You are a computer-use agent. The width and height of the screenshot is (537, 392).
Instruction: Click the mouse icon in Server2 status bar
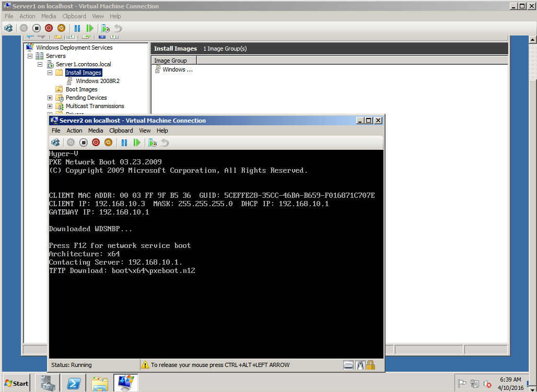[x=359, y=365]
